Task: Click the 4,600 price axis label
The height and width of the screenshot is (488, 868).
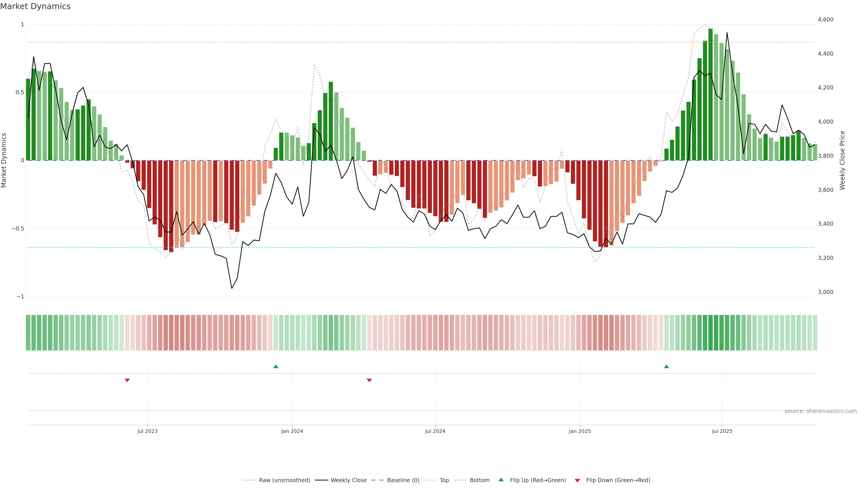Action: (x=825, y=19)
